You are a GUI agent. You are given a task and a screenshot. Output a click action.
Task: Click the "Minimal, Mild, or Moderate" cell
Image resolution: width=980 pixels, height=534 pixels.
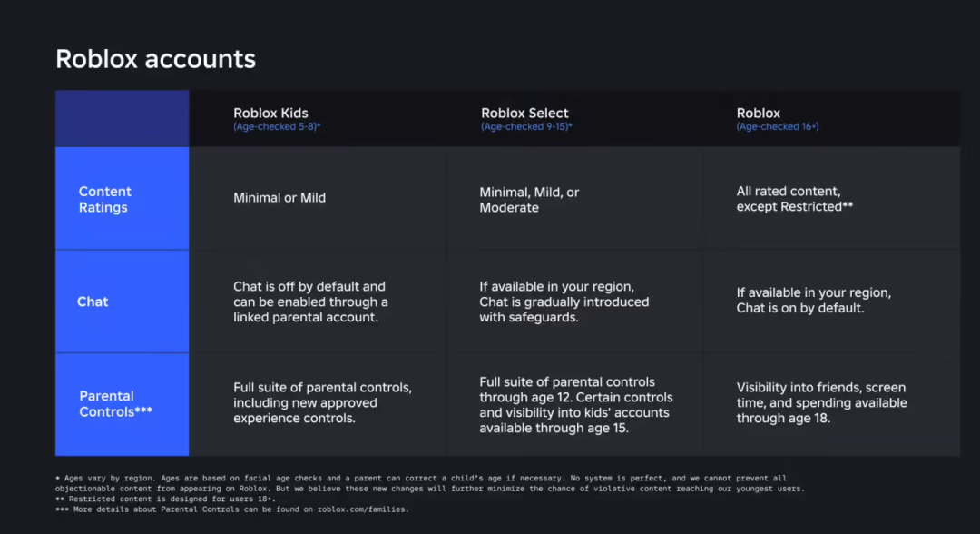tap(529, 200)
